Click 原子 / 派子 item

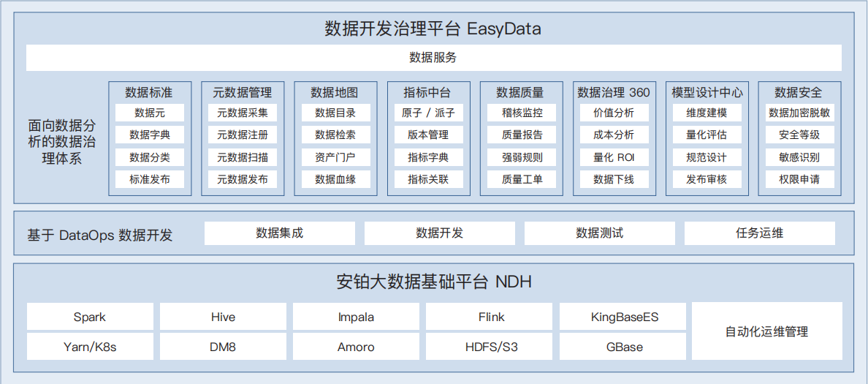click(428, 113)
